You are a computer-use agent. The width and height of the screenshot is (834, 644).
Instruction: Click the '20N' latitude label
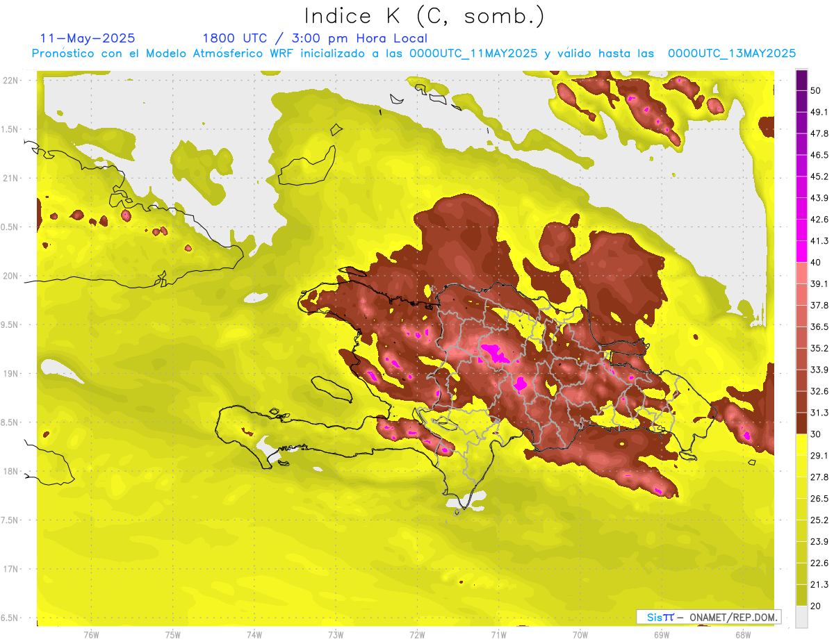10,276
